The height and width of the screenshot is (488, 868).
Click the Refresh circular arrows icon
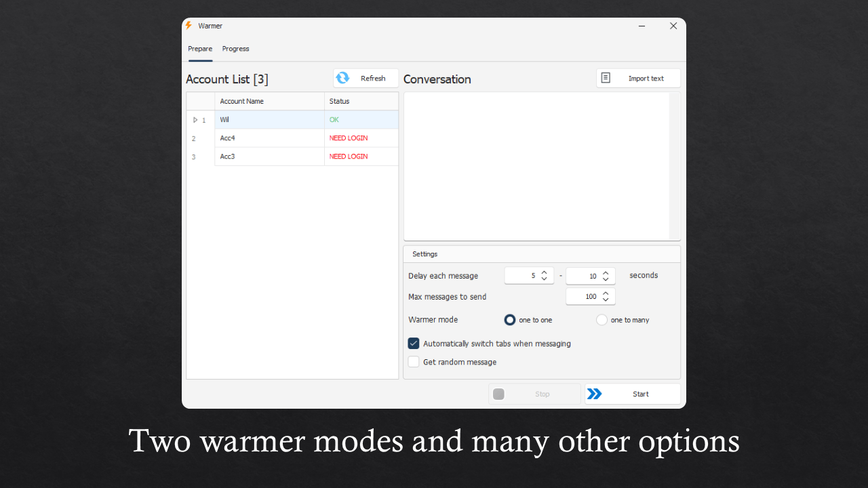pos(342,78)
